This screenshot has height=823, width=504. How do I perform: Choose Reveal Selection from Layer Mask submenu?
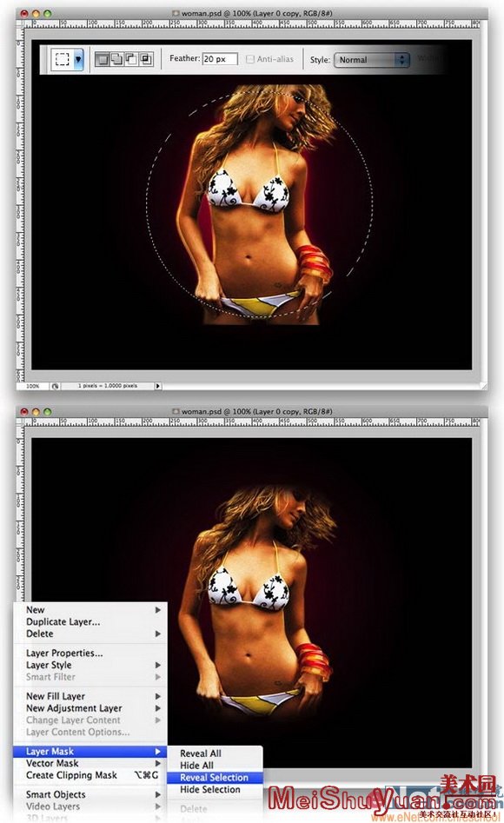214,777
